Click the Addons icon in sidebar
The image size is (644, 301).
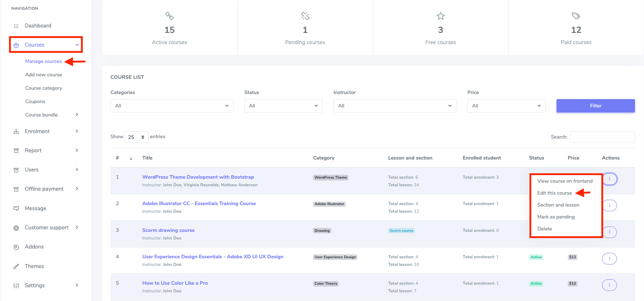coord(16,247)
